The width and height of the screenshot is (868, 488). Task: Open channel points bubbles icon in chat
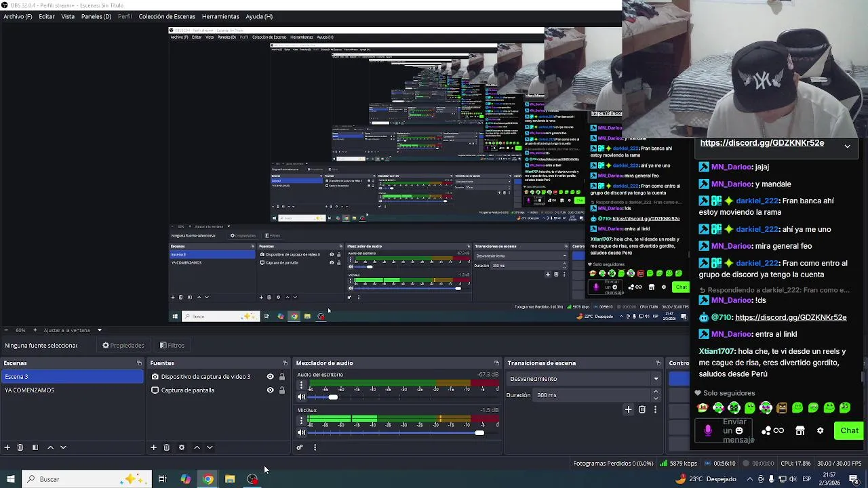coord(766,430)
